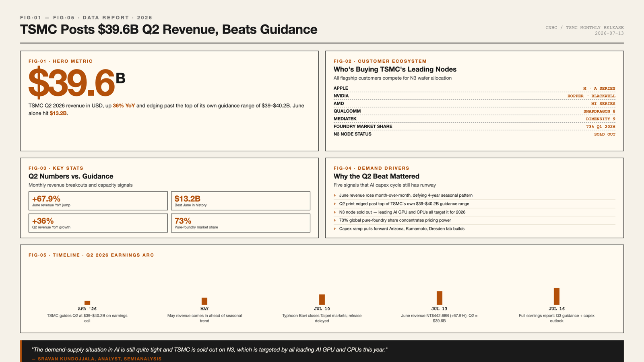Click the 'FIG·01 · HERO METRIC' label
The image size is (644, 362).
coord(61,61)
